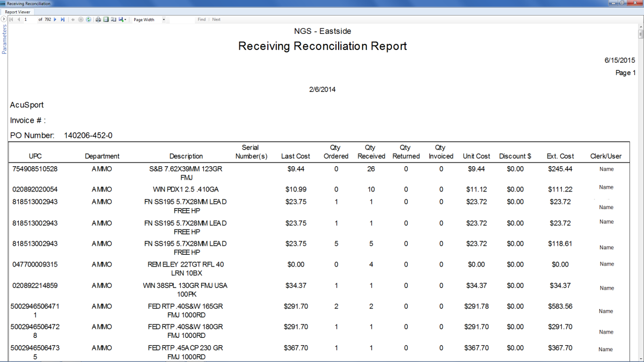The image size is (644, 362).
Task: Click the AcuSport vendor name
Action: [x=27, y=105]
